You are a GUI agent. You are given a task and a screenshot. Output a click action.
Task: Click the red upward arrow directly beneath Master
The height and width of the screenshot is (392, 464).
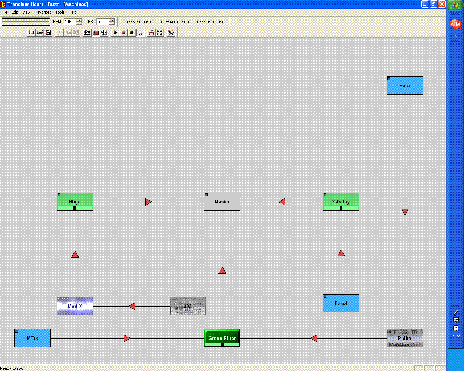point(222,271)
